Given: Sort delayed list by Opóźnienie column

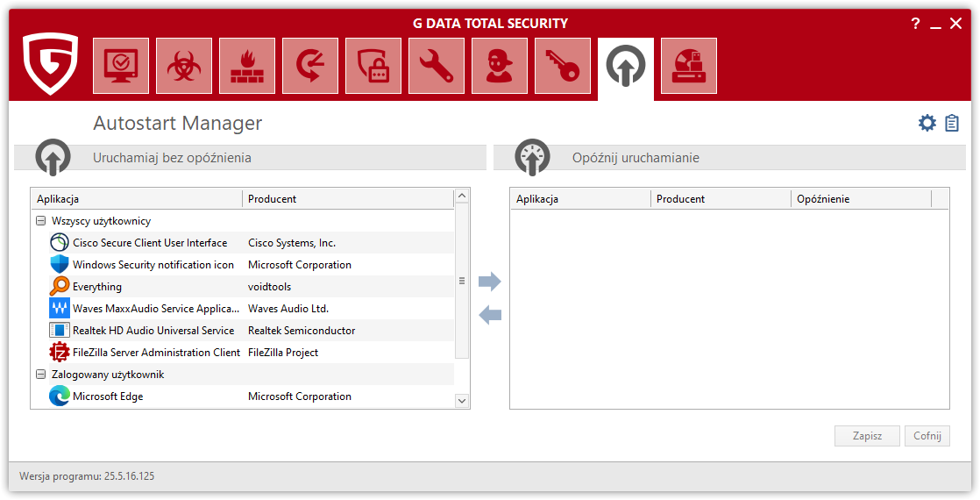Looking at the screenshot, I should tap(862, 199).
